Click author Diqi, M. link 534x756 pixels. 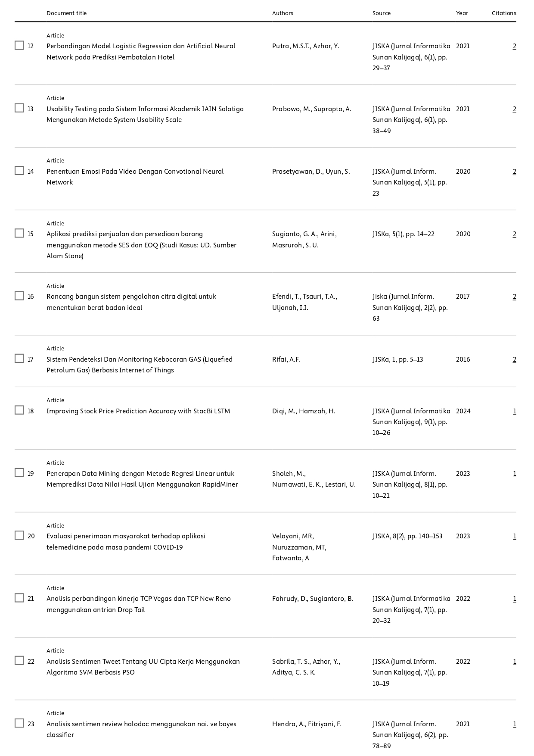(x=284, y=411)
